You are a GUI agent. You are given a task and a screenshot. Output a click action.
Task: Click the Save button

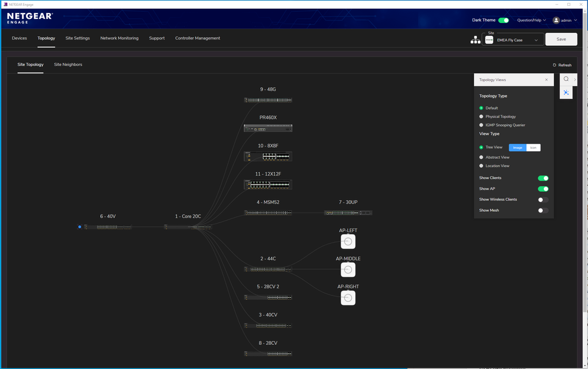click(560, 39)
